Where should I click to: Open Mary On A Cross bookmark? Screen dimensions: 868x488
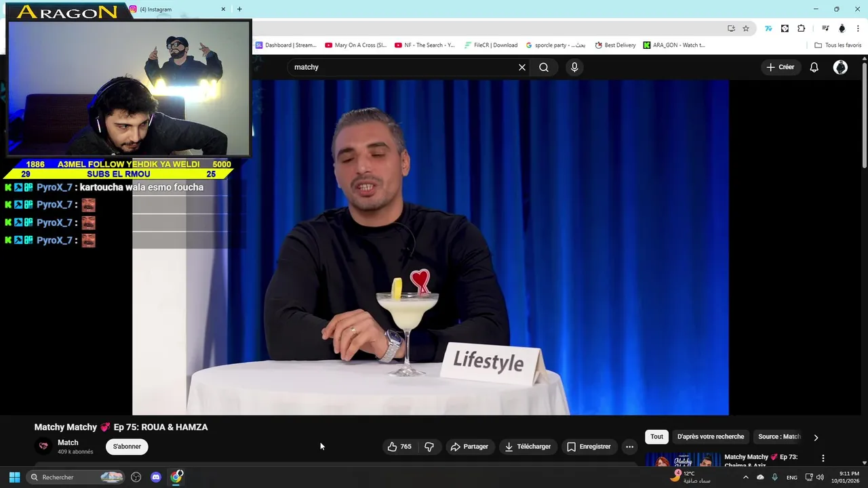pyautogui.click(x=356, y=45)
